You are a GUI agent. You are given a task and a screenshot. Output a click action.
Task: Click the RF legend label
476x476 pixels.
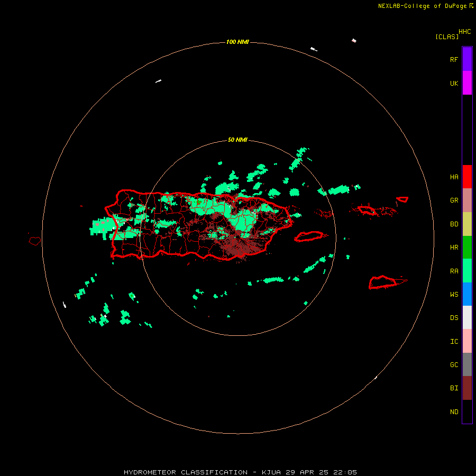pyautogui.click(x=454, y=59)
